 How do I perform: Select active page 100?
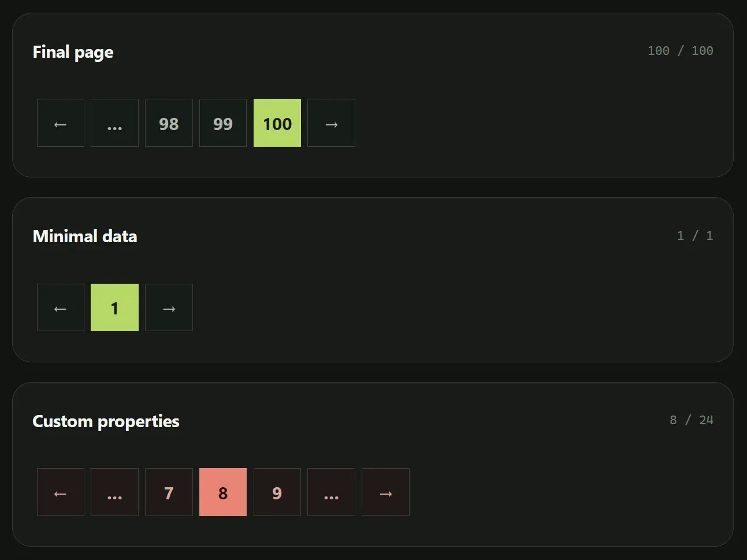click(x=277, y=123)
